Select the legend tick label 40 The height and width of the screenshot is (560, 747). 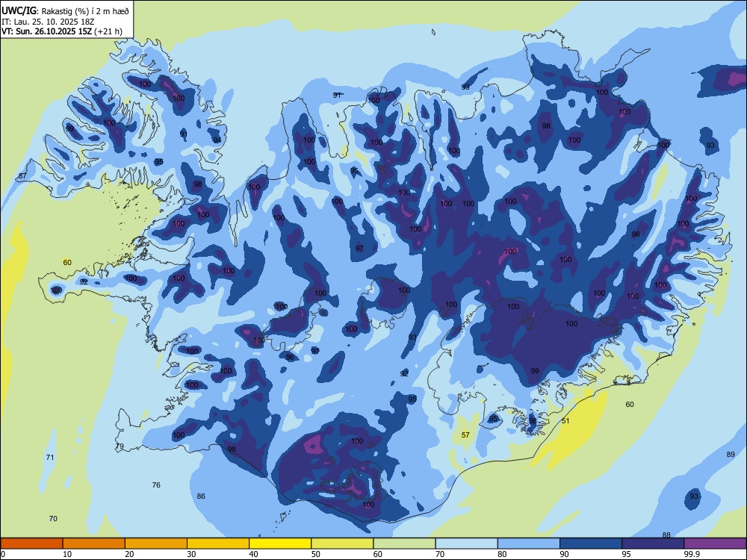click(253, 554)
